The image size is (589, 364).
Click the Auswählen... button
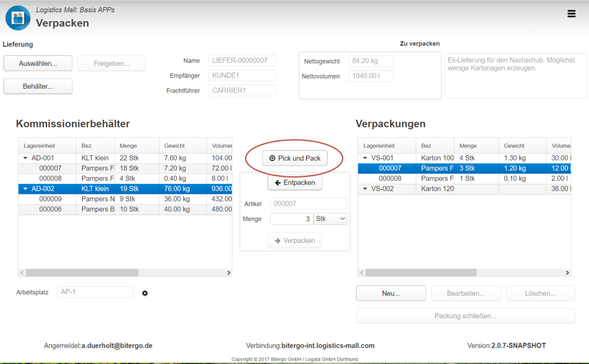38,64
